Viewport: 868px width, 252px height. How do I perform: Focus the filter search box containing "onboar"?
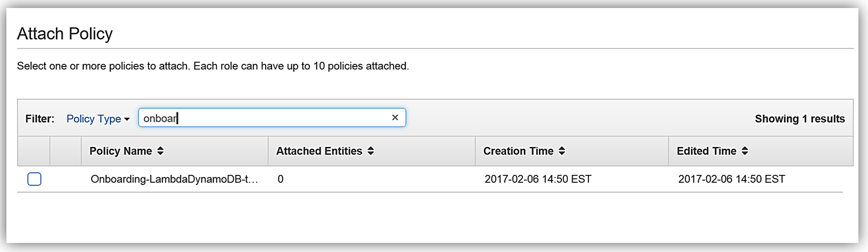[266, 118]
